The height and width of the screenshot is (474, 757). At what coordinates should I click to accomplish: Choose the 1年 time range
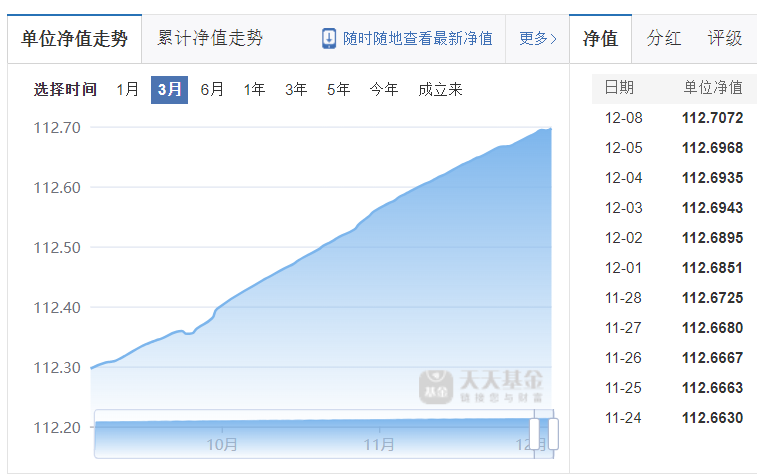point(254,89)
